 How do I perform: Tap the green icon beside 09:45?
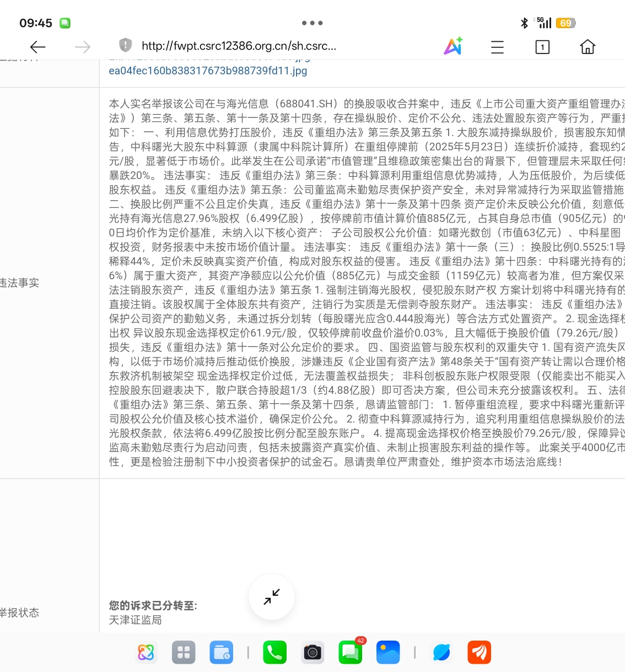coord(65,23)
